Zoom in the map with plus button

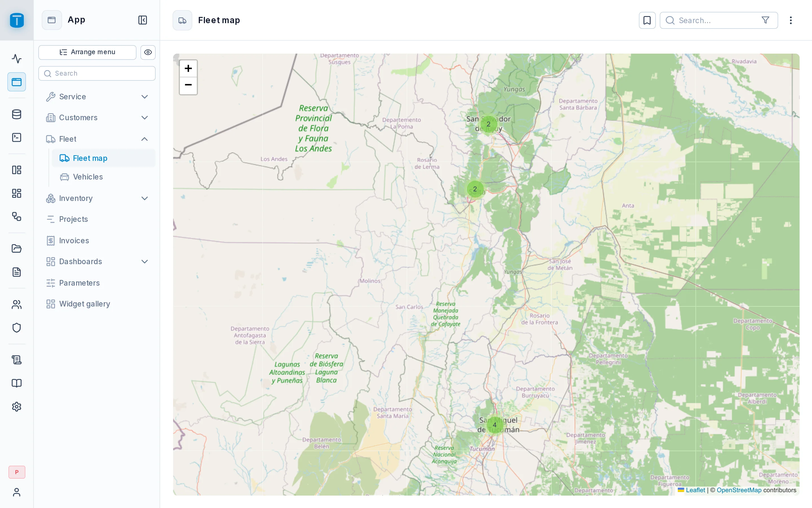188,69
